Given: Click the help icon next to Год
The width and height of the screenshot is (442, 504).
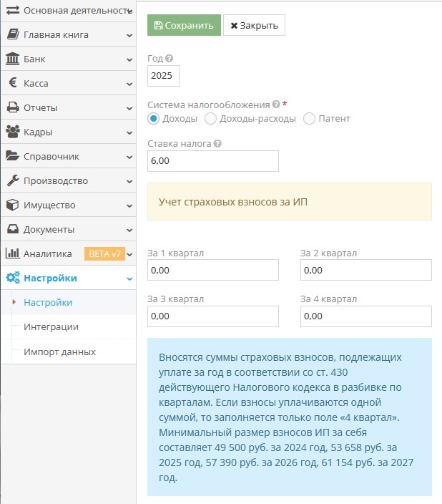Looking at the screenshot, I should tap(170, 59).
